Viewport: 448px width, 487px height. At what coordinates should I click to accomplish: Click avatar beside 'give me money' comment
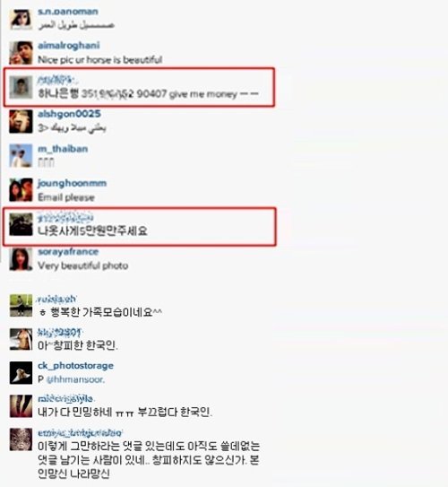pos(21,87)
